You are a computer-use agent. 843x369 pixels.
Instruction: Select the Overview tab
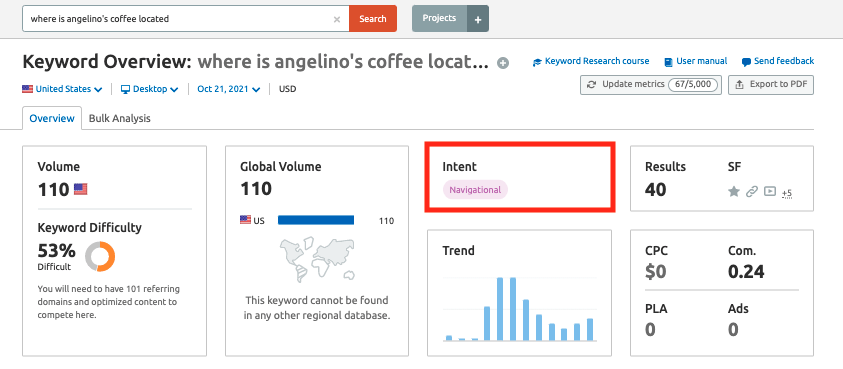(x=52, y=118)
